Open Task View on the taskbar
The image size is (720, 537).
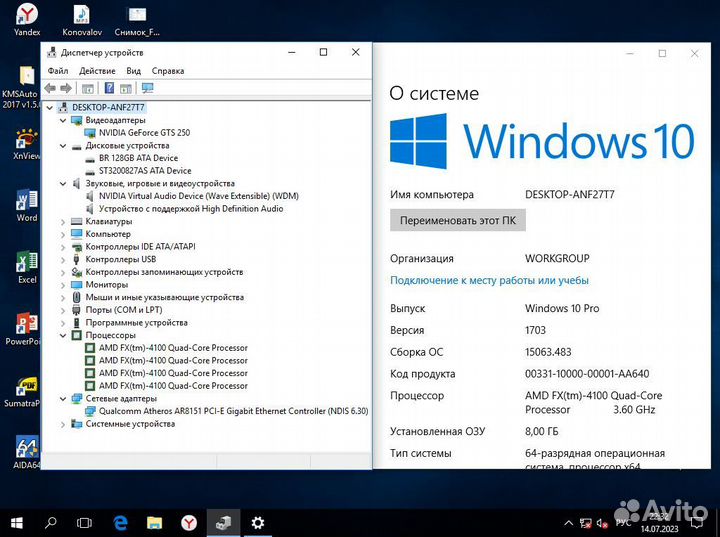84,523
